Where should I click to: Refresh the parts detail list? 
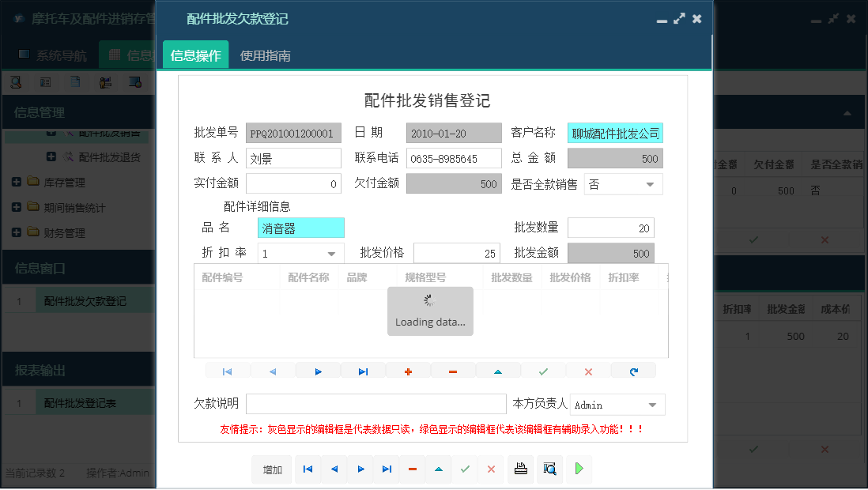coord(633,370)
